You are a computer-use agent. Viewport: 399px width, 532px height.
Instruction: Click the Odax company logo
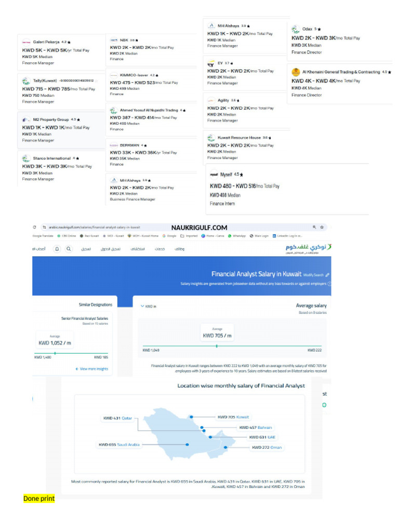(296, 29)
